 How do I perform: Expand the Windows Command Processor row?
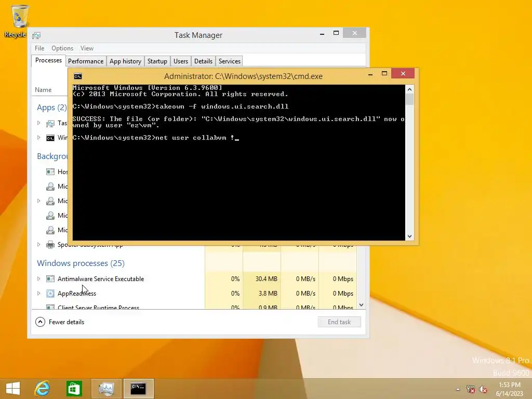pyautogui.click(x=38, y=137)
